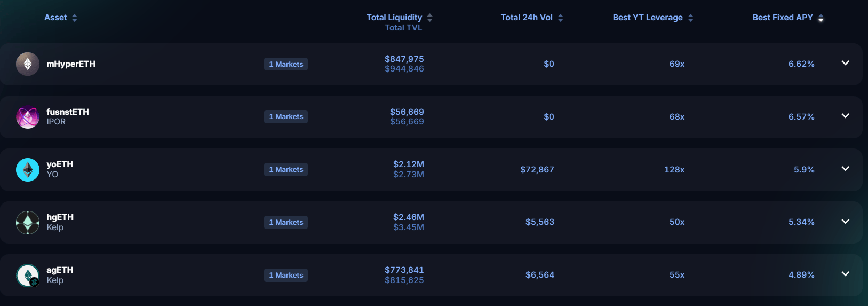
Task: Open the 1 Markets badge for yoETH
Action: pyautogui.click(x=286, y=170)
